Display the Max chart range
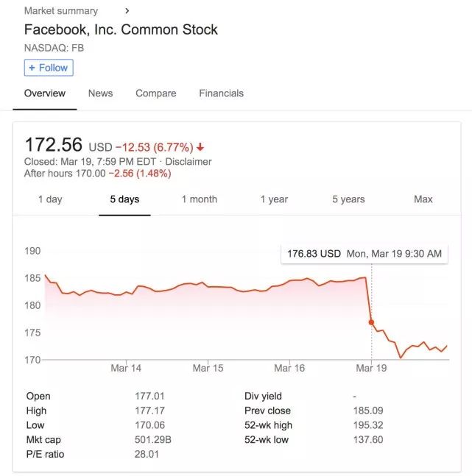The width and height of the screenshot is (472, 476). [423, 199]
